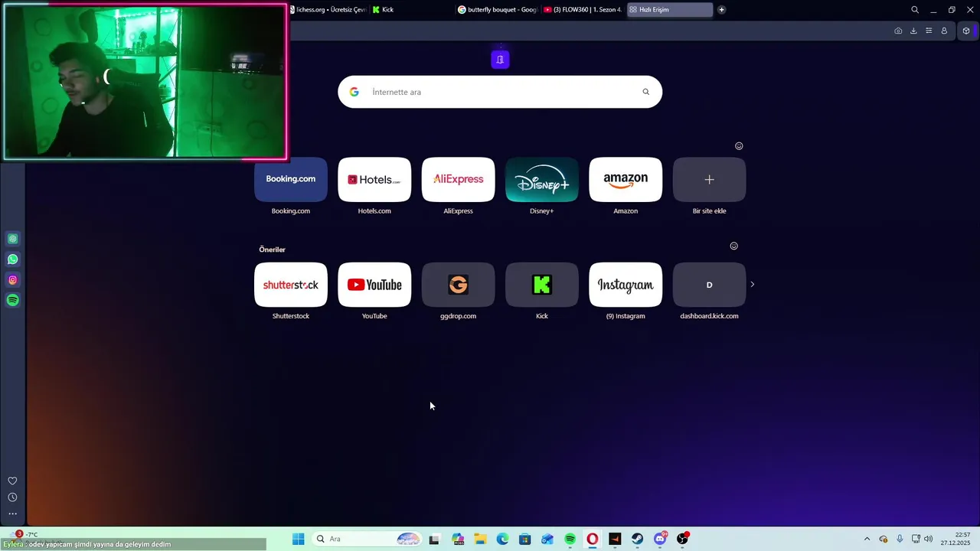
Task: Open the tab search magnifier icon
Action: pos(915,10)
